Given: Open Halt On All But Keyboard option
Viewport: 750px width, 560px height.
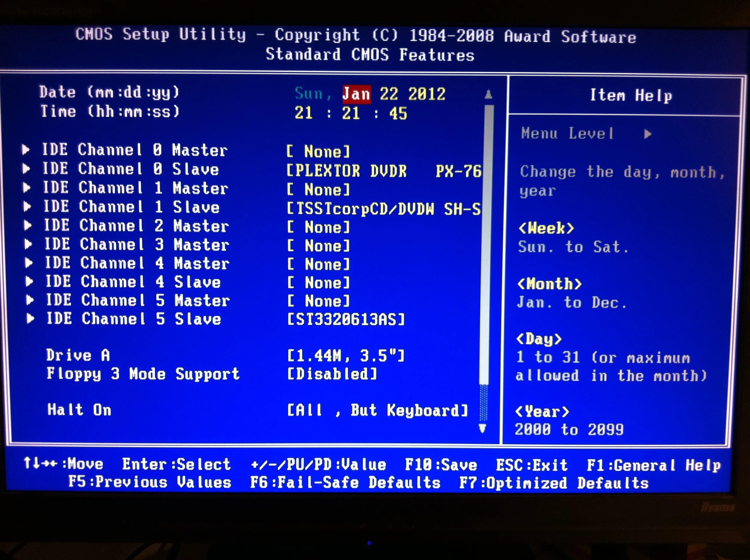Looking at the screenshot, I should (x=377, y=410).
